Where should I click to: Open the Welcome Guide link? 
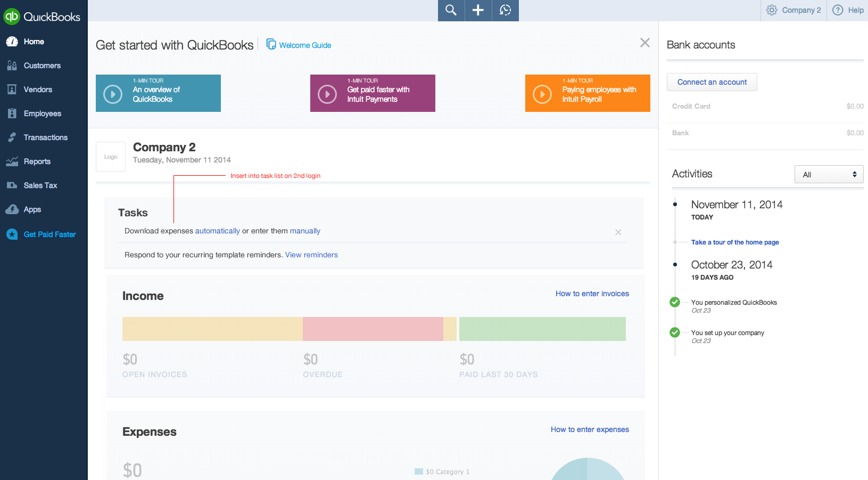click(x=305, y=45)
